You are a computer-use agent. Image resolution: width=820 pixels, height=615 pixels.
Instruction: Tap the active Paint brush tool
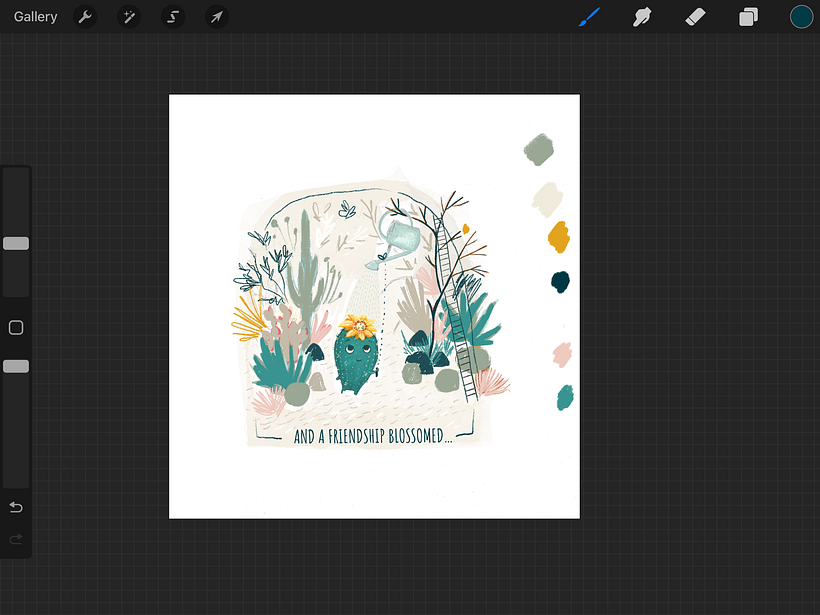[591, 16]
